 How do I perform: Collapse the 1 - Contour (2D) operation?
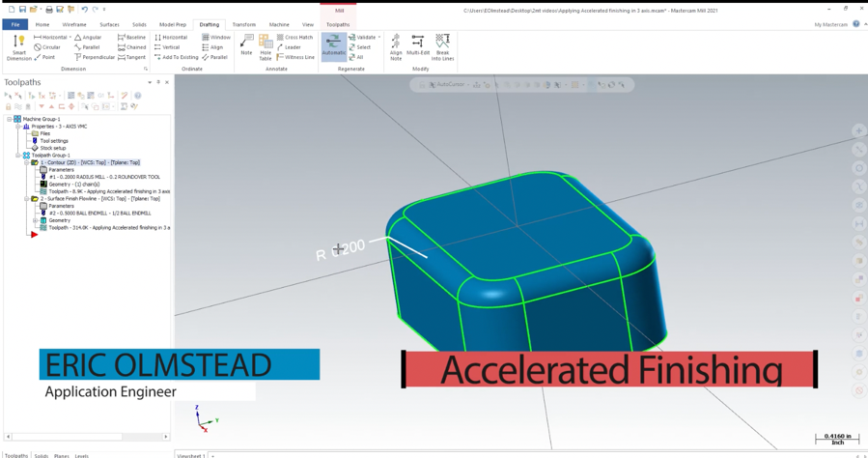pyautogui.click(x=27, y=163)
